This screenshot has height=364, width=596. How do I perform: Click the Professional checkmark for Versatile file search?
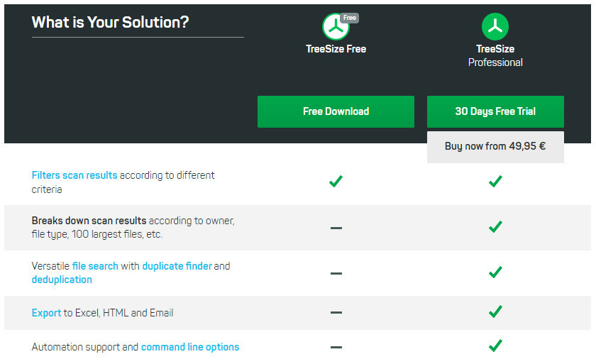point(495,272)
